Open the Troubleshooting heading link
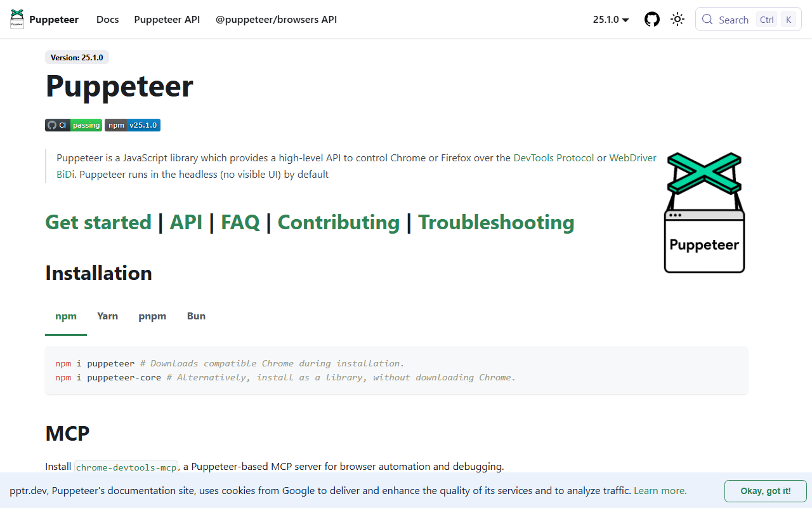812x508 pixels. [x=496, y=222]
